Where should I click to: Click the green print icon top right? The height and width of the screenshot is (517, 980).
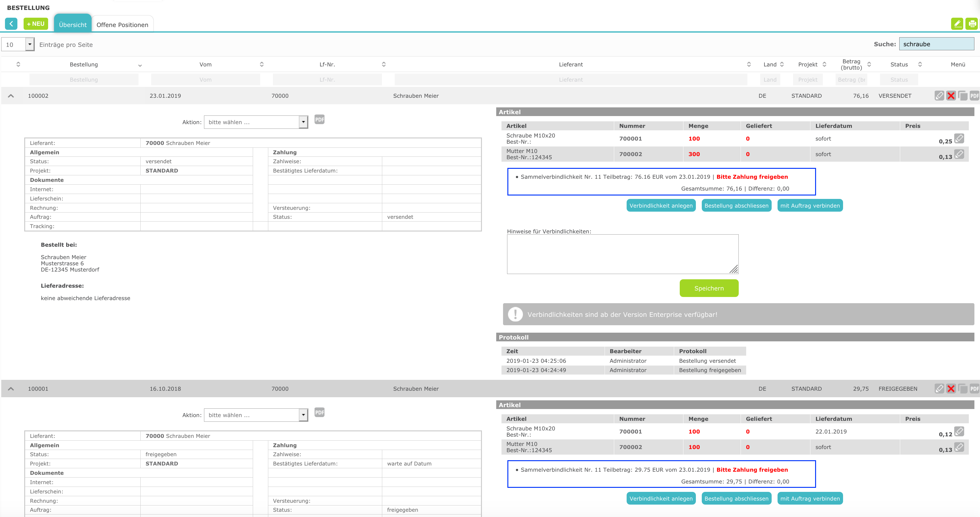972,24
